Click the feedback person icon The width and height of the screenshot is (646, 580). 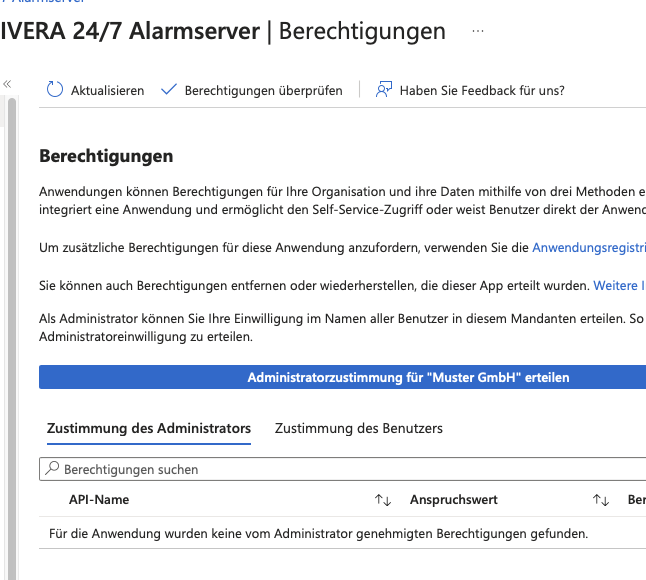(x=383, y=90)
